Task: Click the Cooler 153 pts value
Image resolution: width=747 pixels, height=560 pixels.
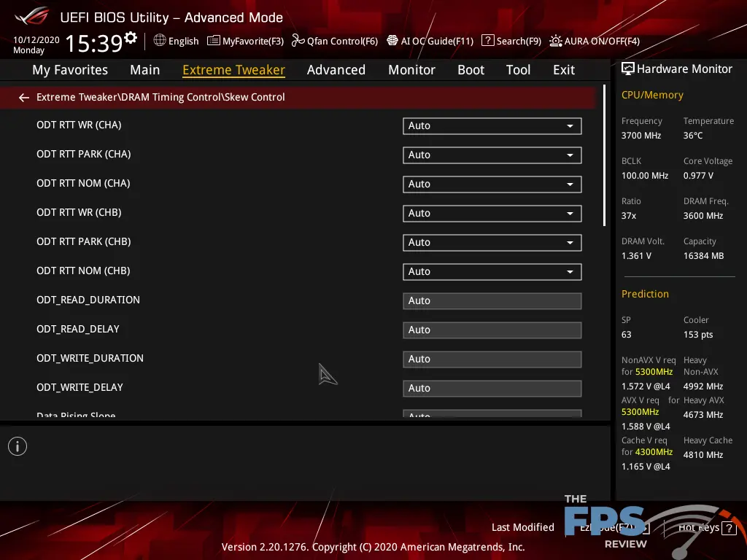Action: click(698, 335)
